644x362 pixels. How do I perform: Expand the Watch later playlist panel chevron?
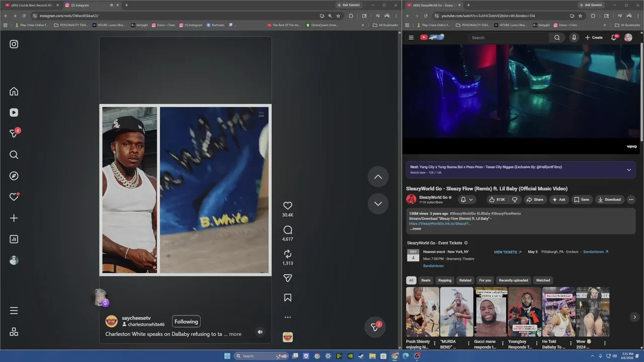pyautogui.click(x=629, y=170)
